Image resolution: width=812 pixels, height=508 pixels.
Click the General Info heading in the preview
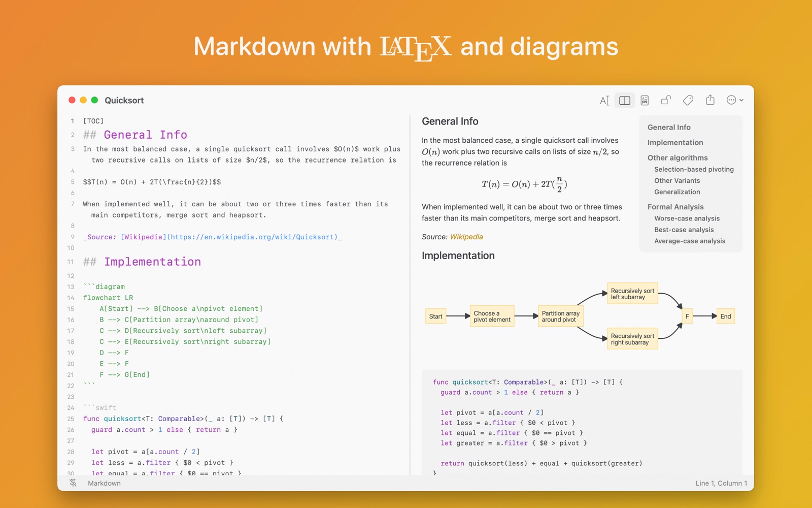point(450,121)
